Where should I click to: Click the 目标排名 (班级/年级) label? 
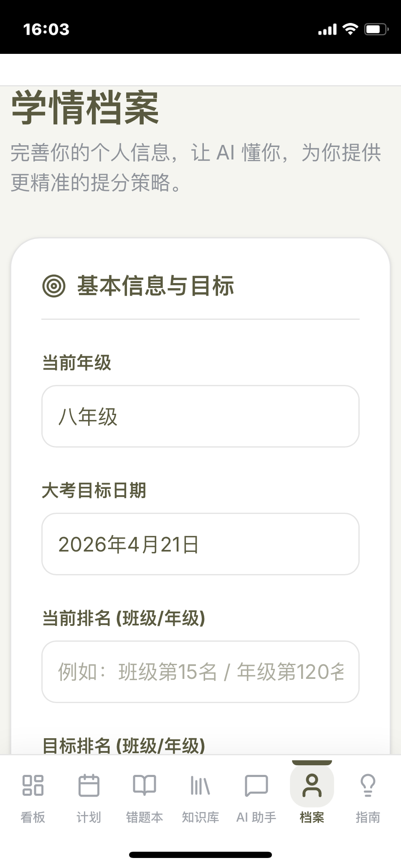point(124,746)
